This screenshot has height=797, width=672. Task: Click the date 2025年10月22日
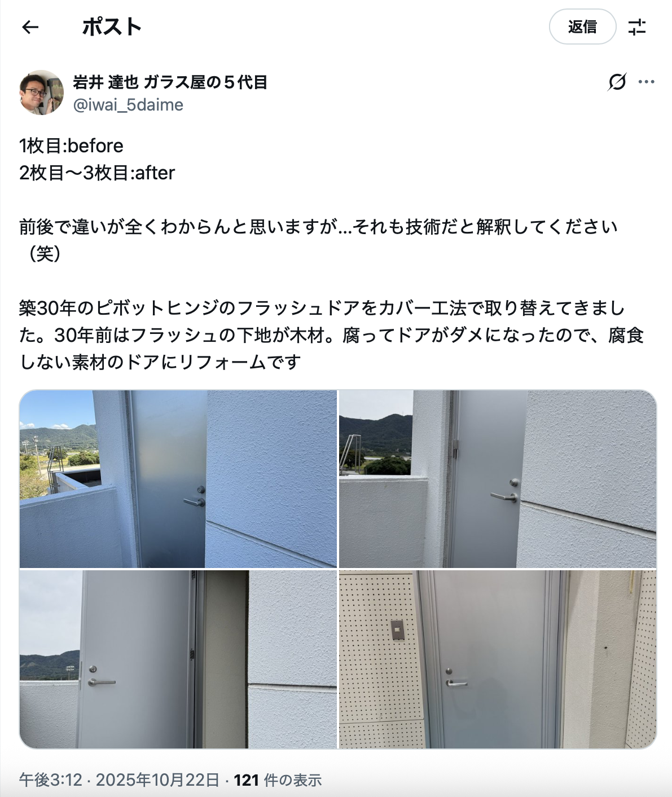coord(157,780)
